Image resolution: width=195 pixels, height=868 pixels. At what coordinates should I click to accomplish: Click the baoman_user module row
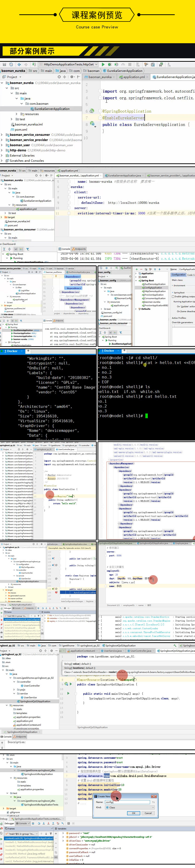(41, 145)
